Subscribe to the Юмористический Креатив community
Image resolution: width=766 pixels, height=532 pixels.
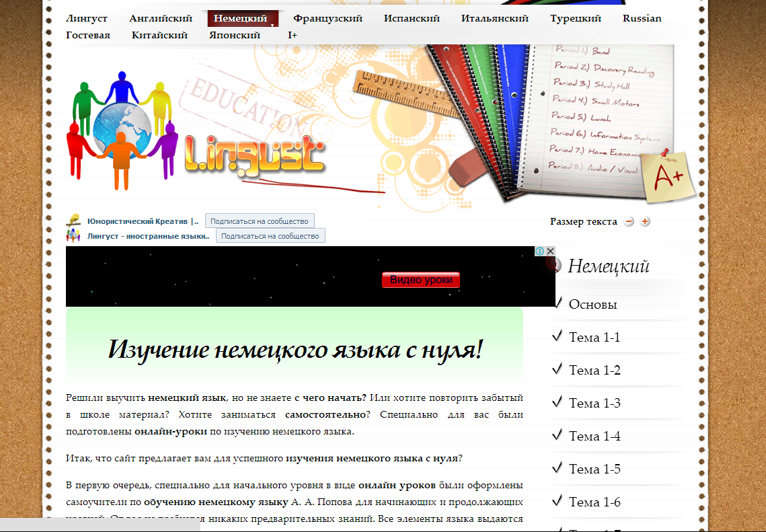(260, 221)
